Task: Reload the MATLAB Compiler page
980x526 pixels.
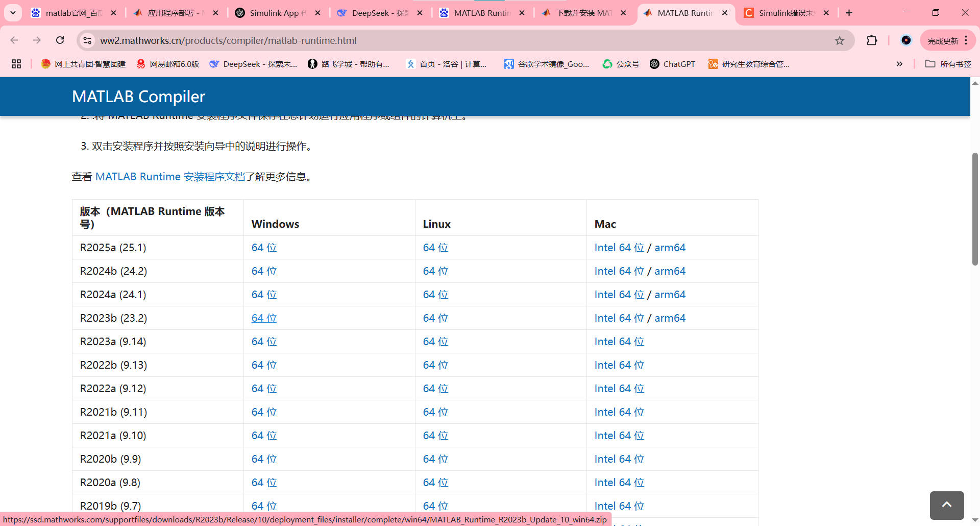Action: 60,40
